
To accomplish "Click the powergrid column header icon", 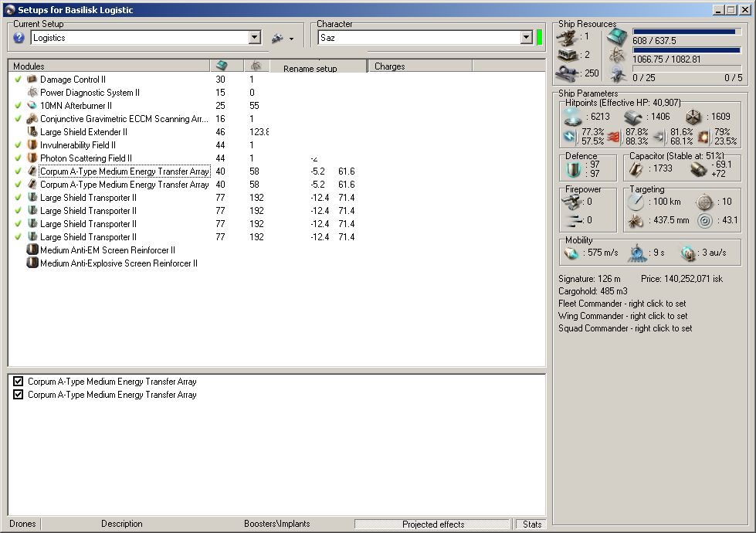I will (256, 66).
